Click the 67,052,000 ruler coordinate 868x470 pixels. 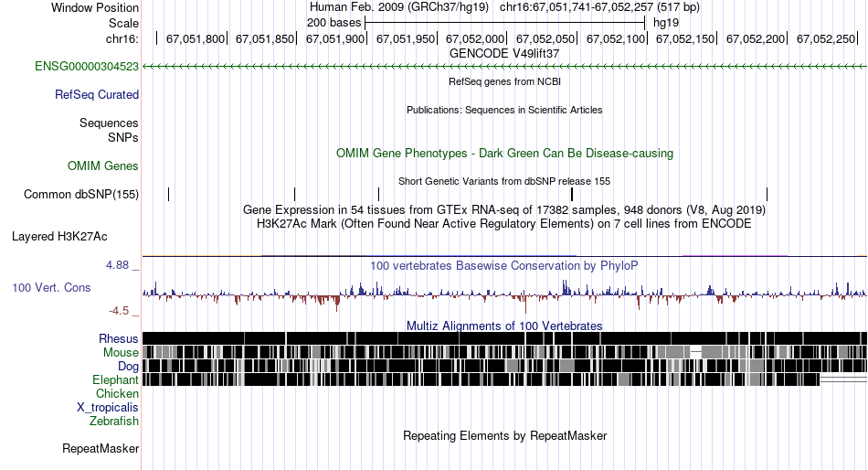click(475, 38)
